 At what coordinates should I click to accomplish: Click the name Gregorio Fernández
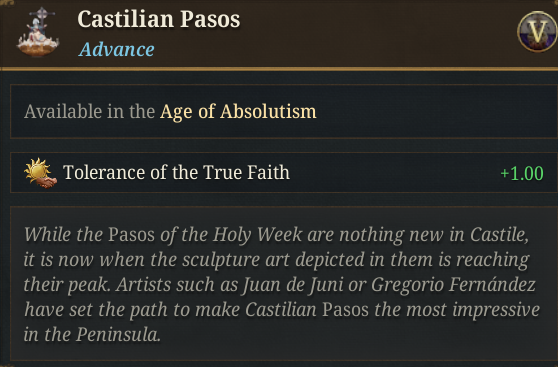pyautogui.click(x=453, y=284)
